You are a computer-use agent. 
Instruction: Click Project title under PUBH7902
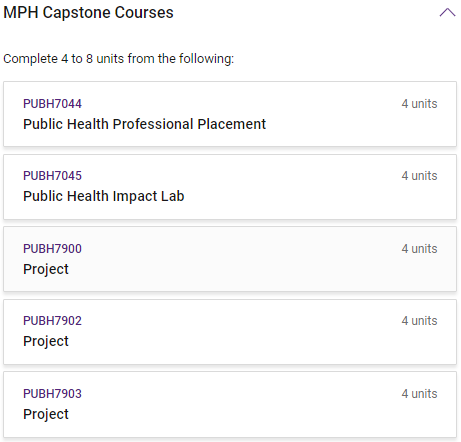46,341
